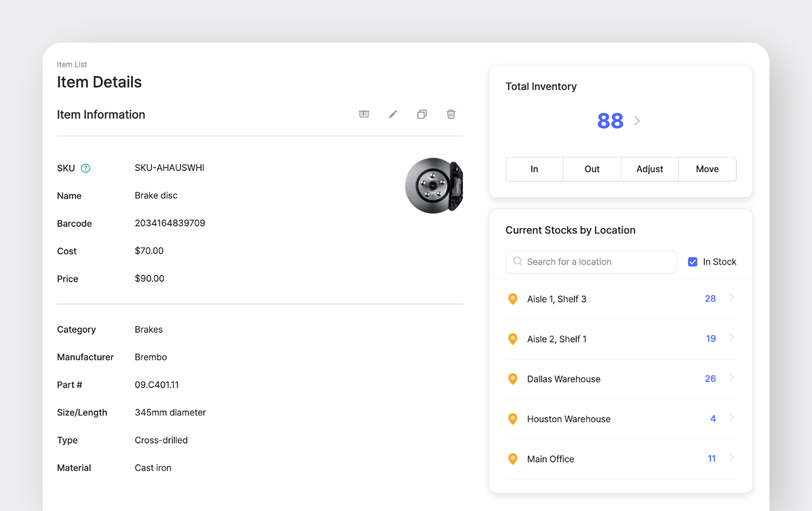This screenshot has width=812, height=511.
Task: Uncheck In Stock next to the location search
Action: (x=692, y=262)
